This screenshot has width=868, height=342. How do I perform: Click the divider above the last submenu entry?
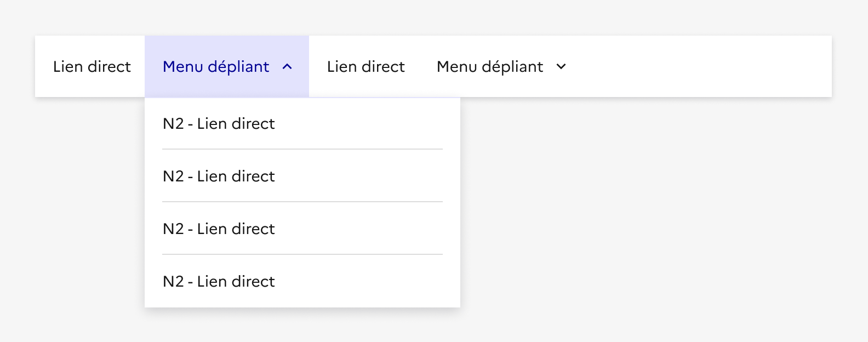click(302, 254)
